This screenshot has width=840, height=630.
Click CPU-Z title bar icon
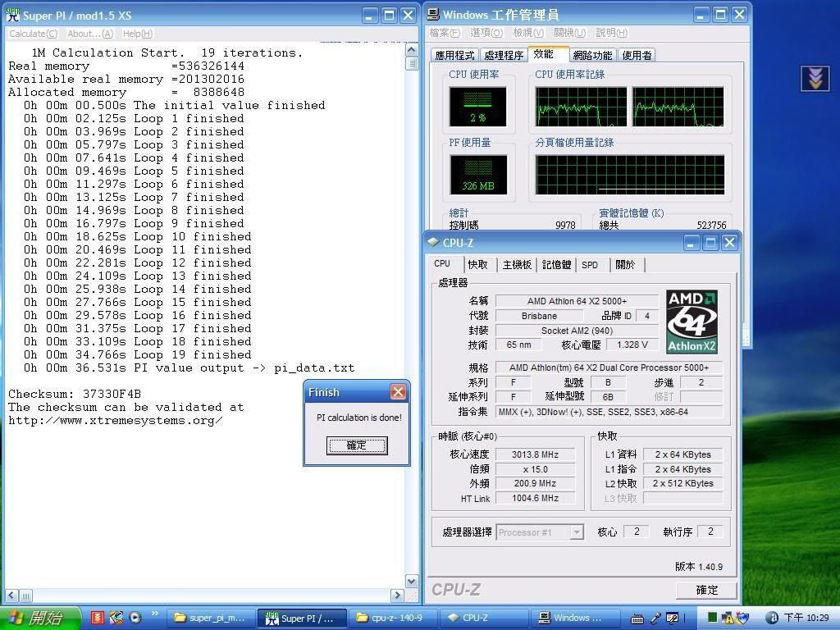(x=433, y=243)
